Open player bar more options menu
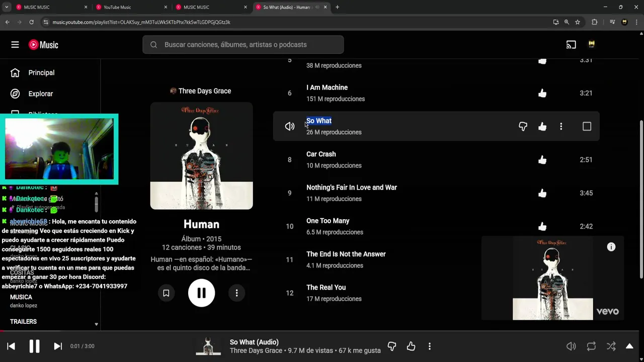The width and height of the screenshot is (644, 362). pos(429,346)
